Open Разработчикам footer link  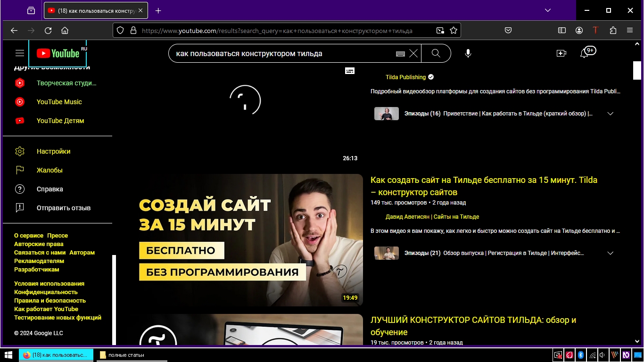37,269
